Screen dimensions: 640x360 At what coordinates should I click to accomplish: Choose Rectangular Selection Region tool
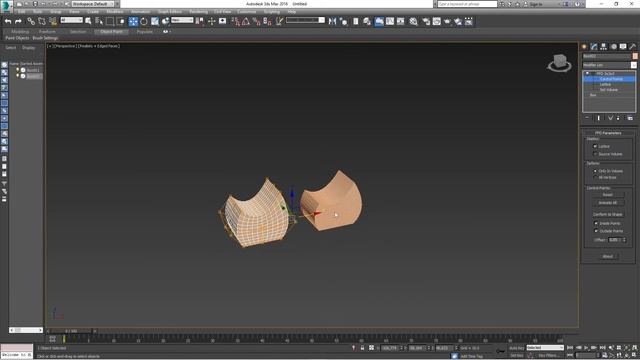click(110, 21)
